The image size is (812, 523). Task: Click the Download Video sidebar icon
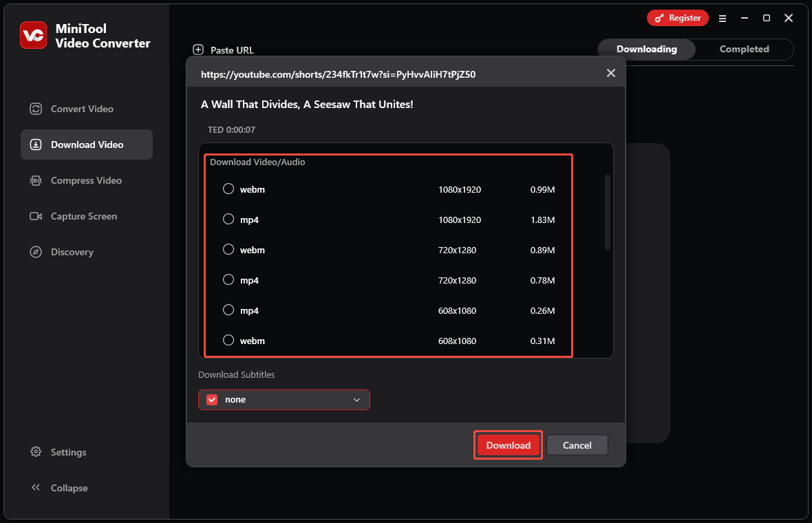[36, 145]
